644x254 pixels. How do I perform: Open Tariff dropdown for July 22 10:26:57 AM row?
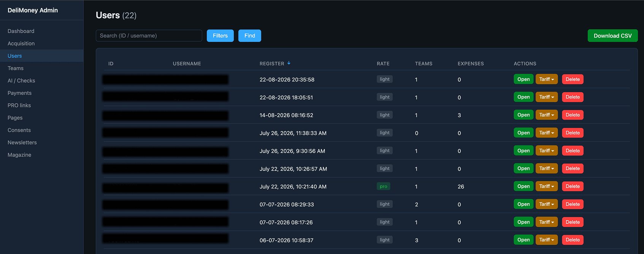[x=547, y=168]
